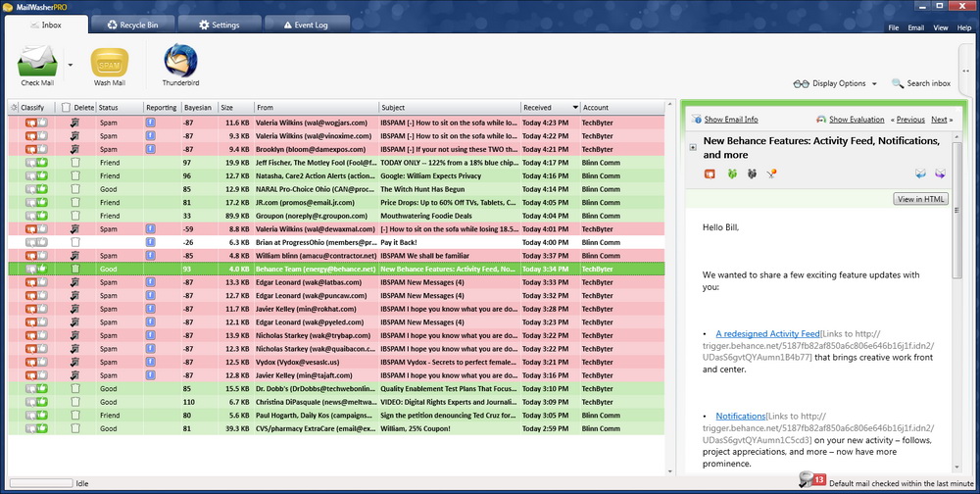Open the File menu
The width and height of the screenshot is (980, 494).
pos(894,27)
